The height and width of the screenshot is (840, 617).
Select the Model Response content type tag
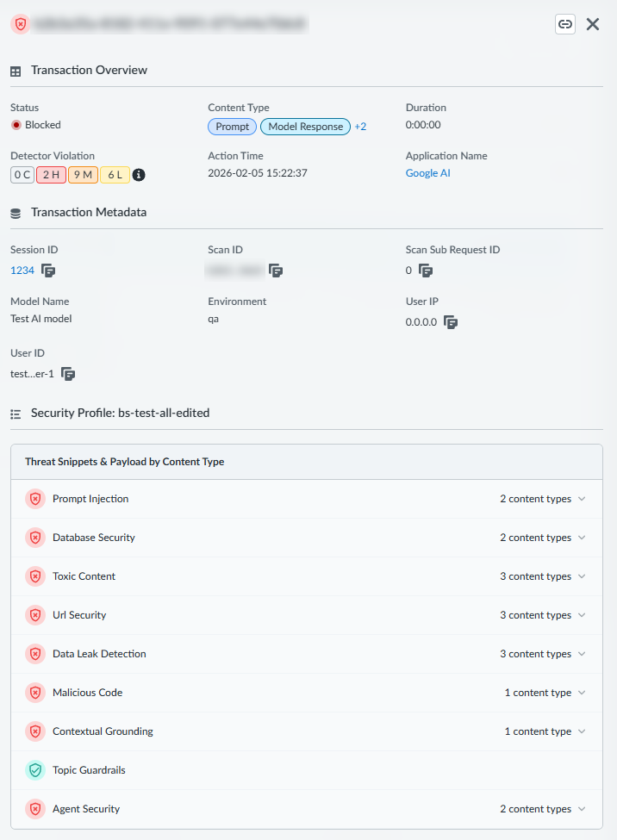(x=305, y=127)
